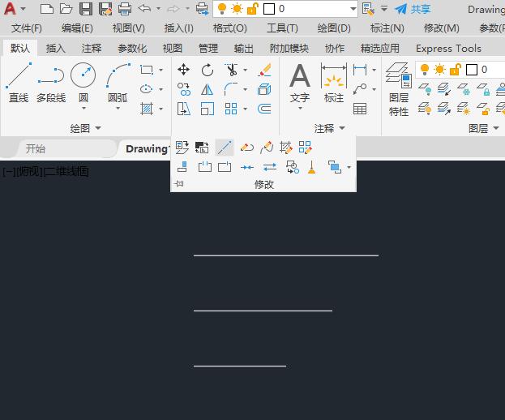The image size is (505, 420).
Task: Open the 修改(M) menu
Action: tap(441, 28)
